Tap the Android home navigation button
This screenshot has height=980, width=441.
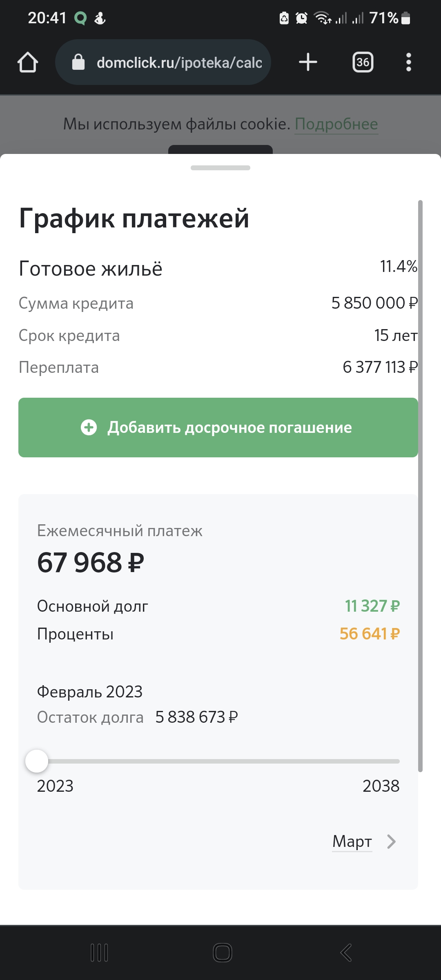223,953
